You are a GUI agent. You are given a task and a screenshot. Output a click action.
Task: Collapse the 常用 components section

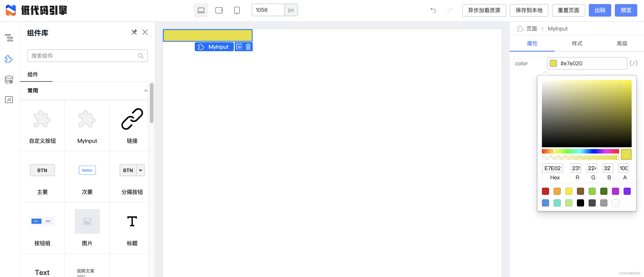tap(145, 91)
